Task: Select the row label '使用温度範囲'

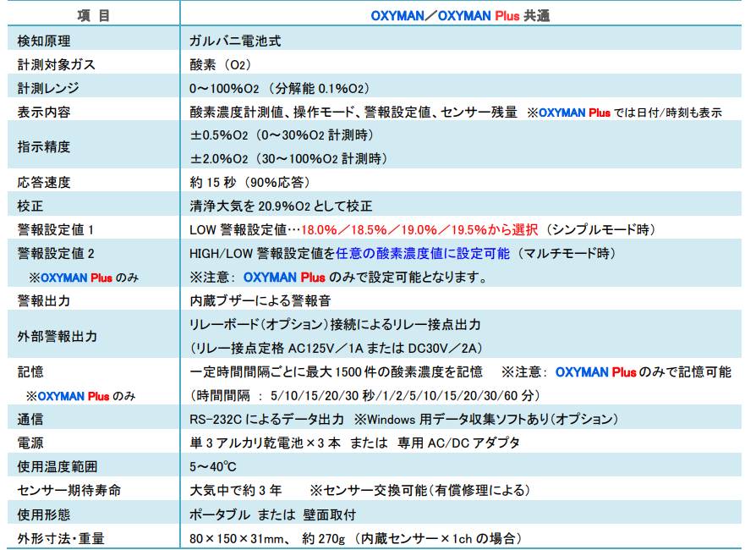Action: pyautogui.click(x=57, y=466)
